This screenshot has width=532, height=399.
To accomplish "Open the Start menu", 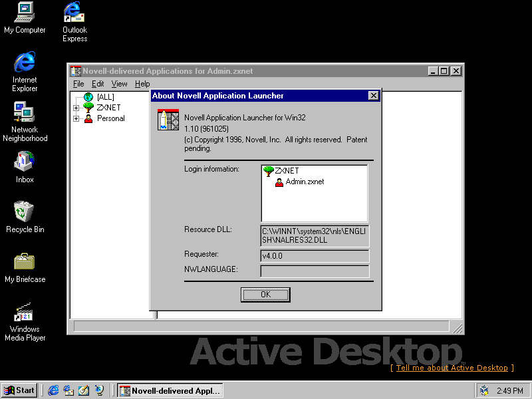I will pyautogui.click(x=19, y=390).
